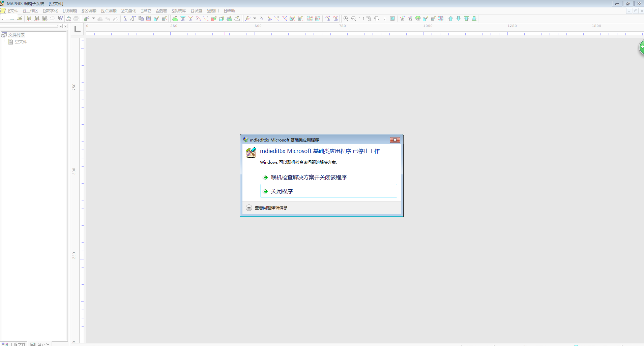Open dropdown arrow beside point input tool
The width and height of the screenshot is (644, 346).
(93, 19)
